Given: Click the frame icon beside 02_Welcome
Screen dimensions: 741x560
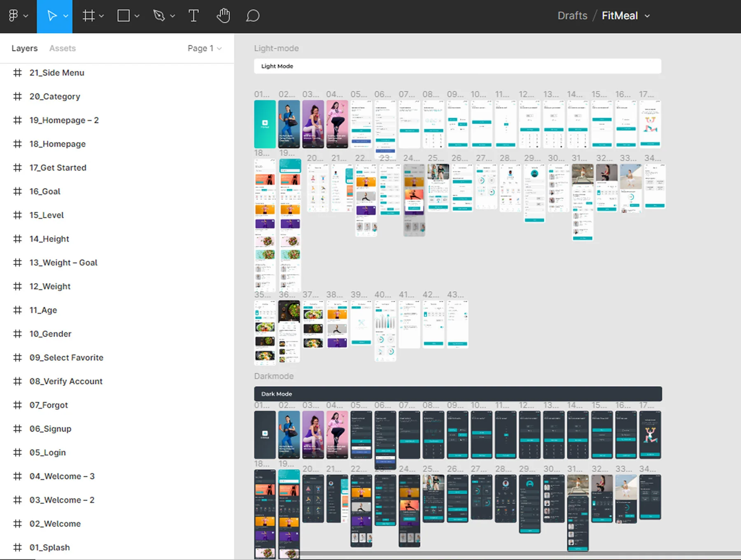Looking at the screenshot, I should pos(17,524).
